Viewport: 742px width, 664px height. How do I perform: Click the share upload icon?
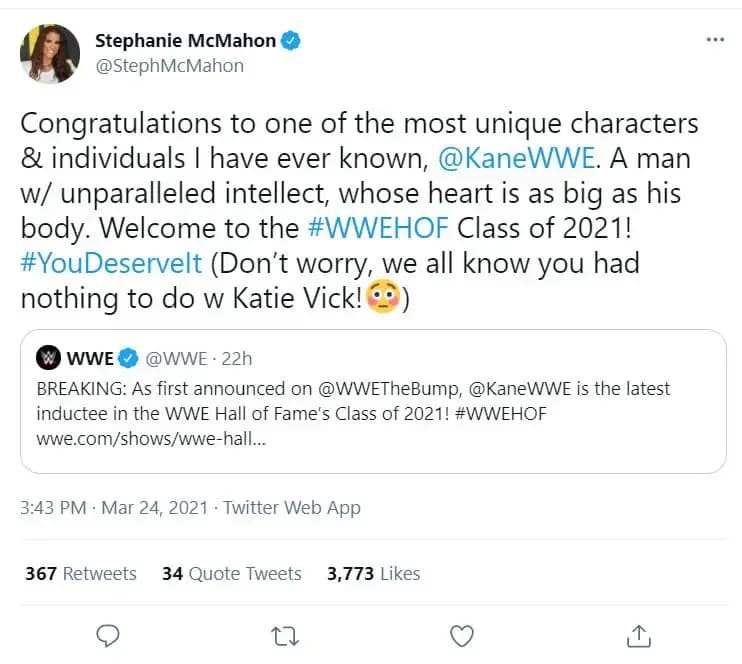[639, 635]
